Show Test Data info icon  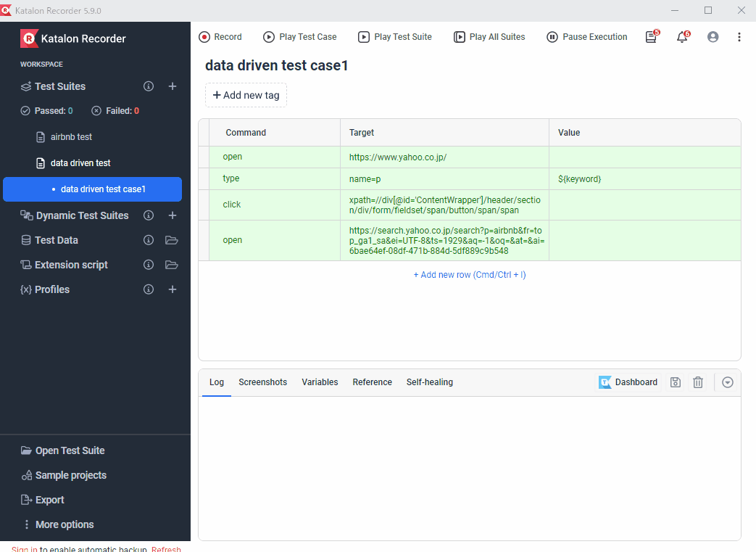[x=149, y=240]
